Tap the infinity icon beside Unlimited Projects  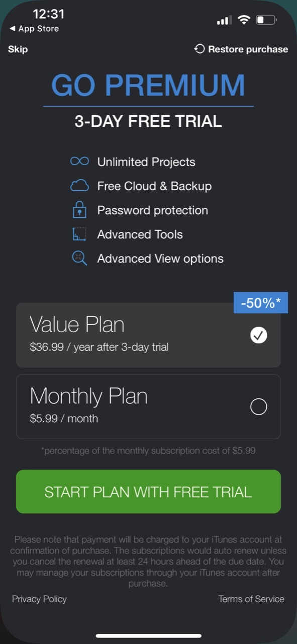79,162
